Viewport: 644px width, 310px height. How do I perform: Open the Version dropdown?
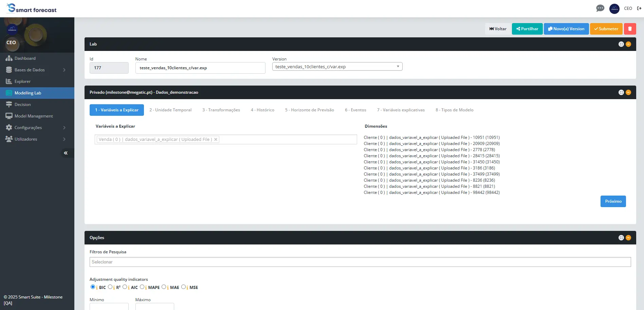pos(337,67)
